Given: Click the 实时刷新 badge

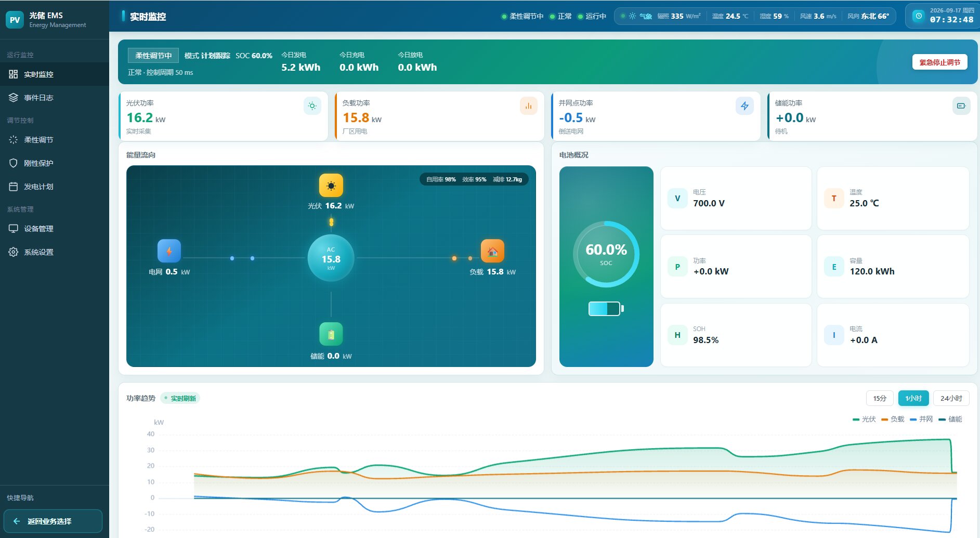Looking at the screenshot, I should 180,398.
